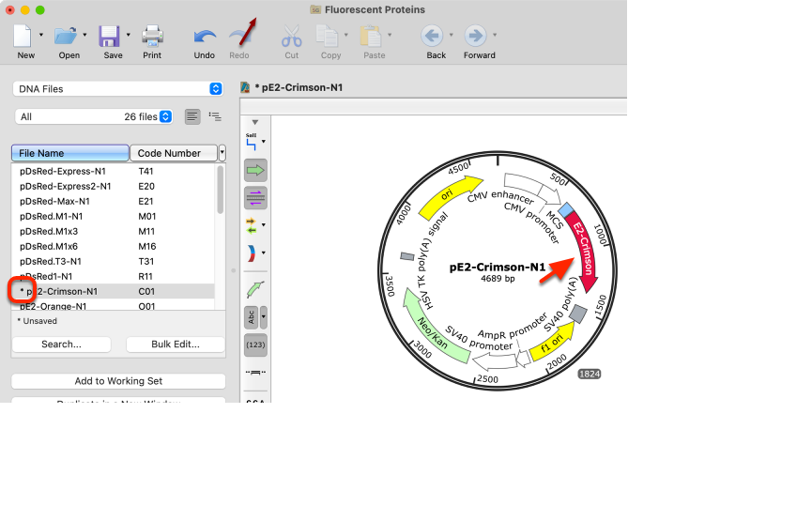
Task: Switch to the plain list view icon
Action: 192,116
